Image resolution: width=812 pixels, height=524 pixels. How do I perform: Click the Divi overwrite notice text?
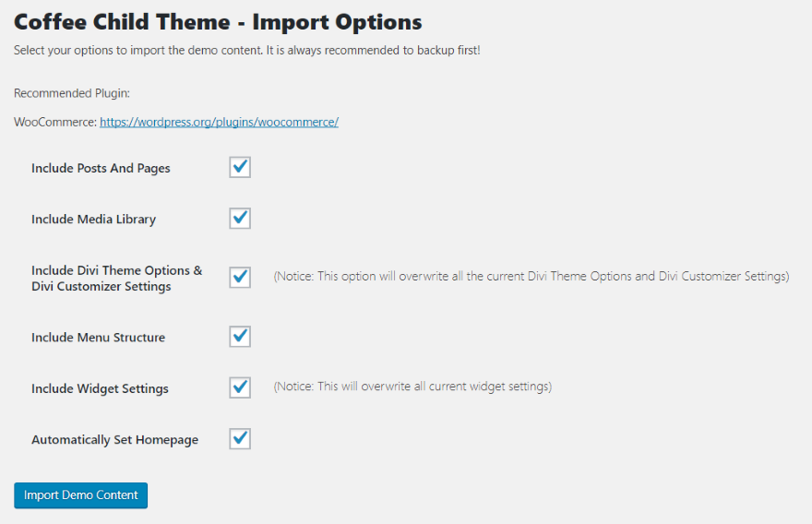coord(531,277)
